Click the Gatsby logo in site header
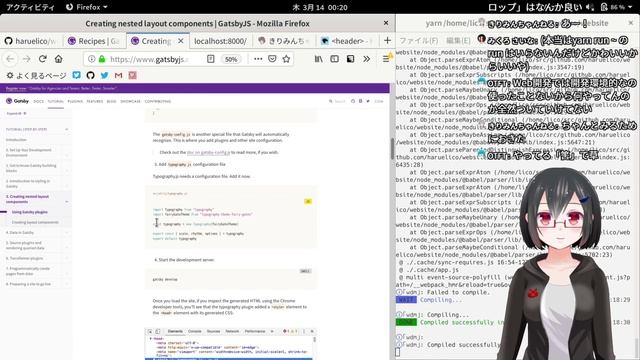 [x=17, y=101]
